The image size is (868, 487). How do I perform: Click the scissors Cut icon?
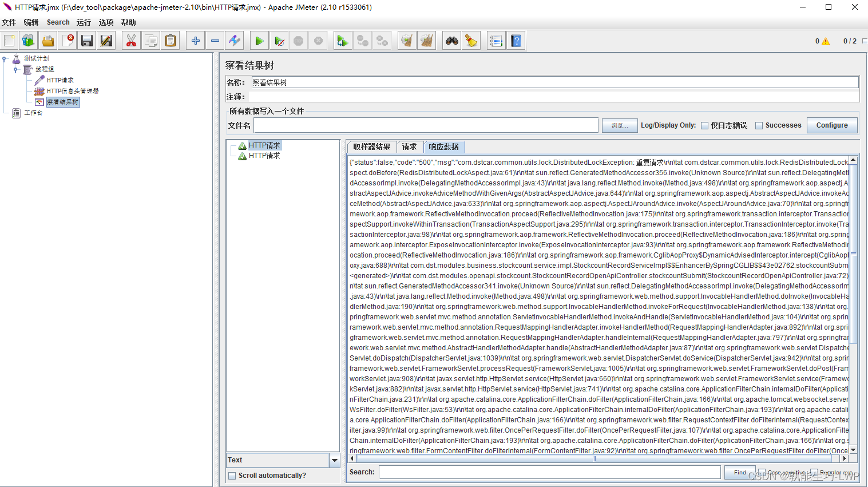(x=132, y=41)
